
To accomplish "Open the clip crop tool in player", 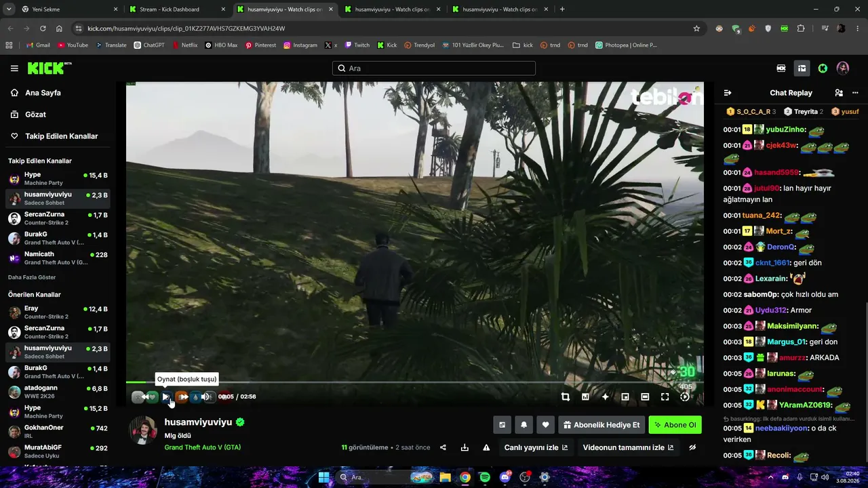I will [566, 397].
